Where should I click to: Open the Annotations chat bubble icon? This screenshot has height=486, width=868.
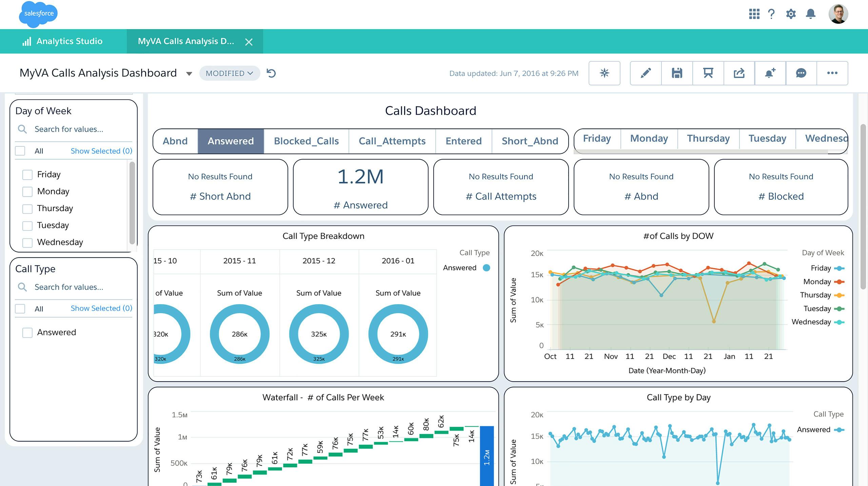click(801, 73)
